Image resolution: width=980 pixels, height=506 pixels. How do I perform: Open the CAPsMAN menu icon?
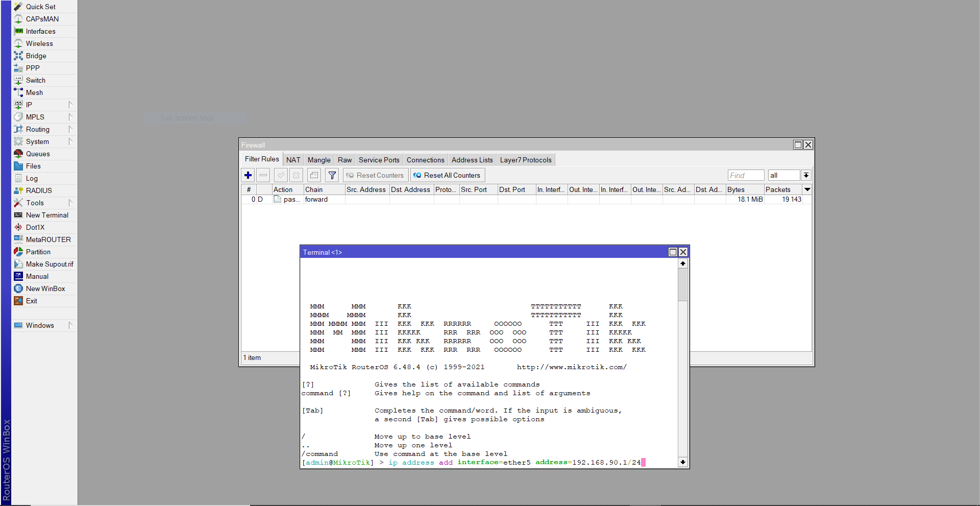click(x=18, y=19)
